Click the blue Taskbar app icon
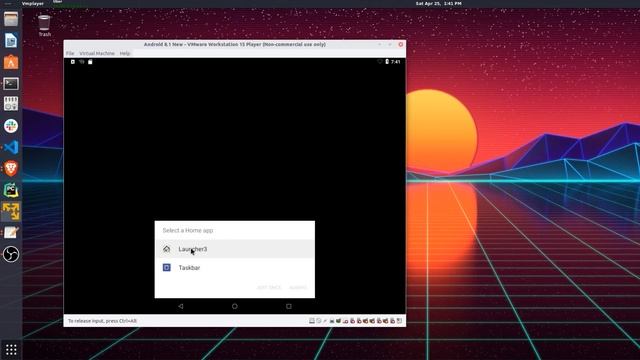640x360 pixels. coord(167,268)
